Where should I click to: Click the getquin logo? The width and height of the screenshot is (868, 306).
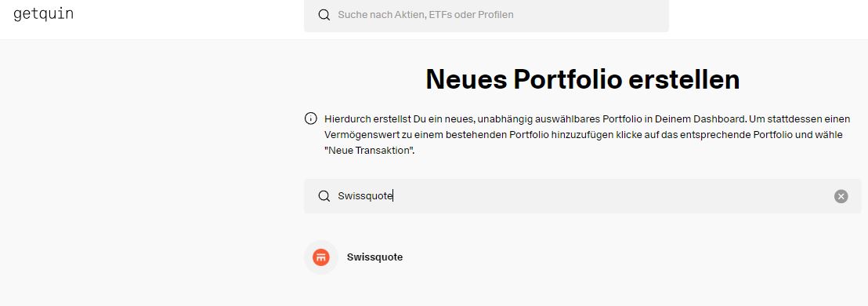(43, 14)
